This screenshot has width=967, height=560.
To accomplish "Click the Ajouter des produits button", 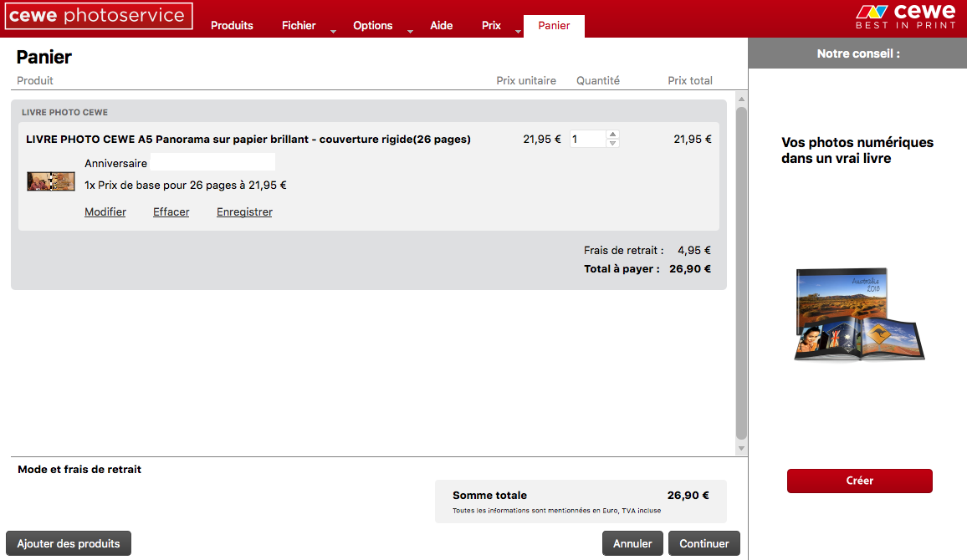I will [69, 543].
